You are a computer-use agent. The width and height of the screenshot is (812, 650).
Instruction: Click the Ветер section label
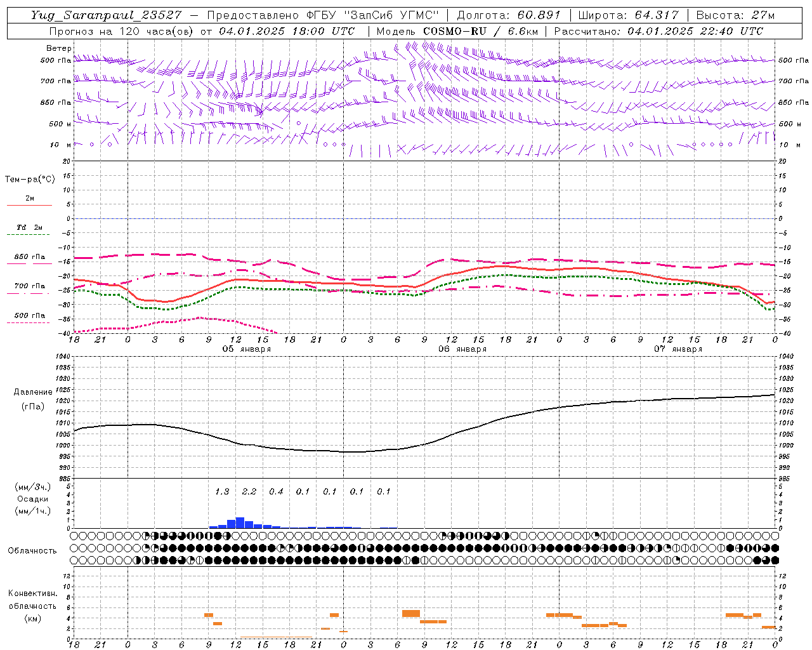59,48
